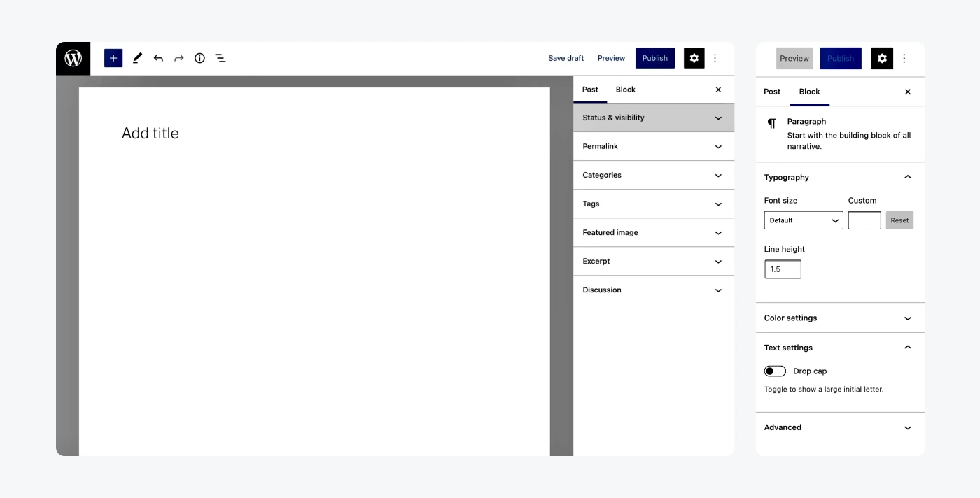This screenshot has height=498, width=980.
Task: Switch to Block tab in main editor sidebar
Action: coord(626,90)
